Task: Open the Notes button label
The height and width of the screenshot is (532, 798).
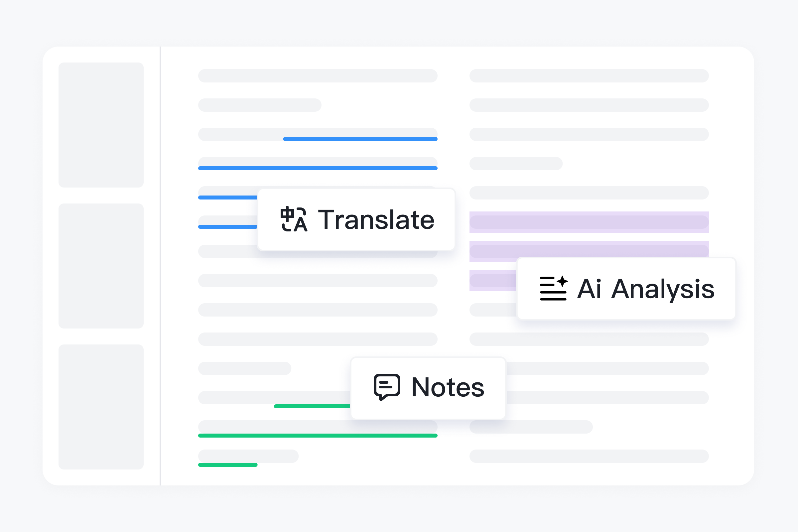Action: coord(448,387)
